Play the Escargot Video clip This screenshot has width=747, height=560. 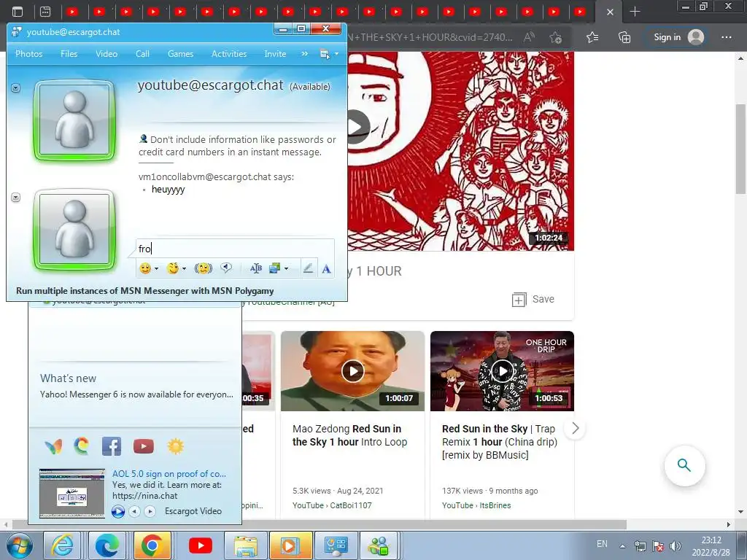click(117, 511)
